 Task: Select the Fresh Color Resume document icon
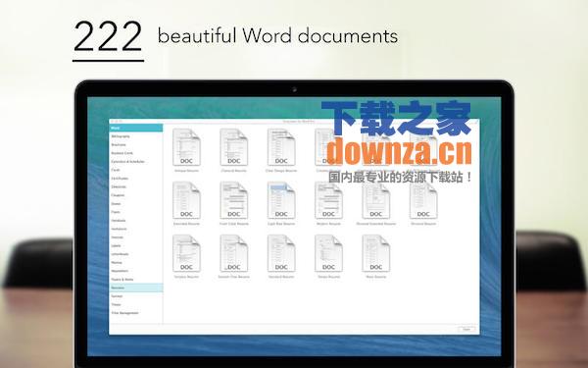click(233, 200)
